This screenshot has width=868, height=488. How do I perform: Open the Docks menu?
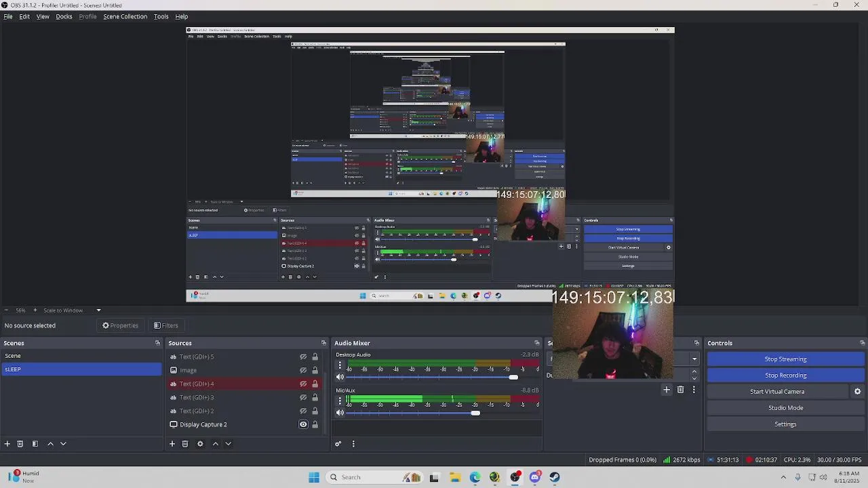64,16
